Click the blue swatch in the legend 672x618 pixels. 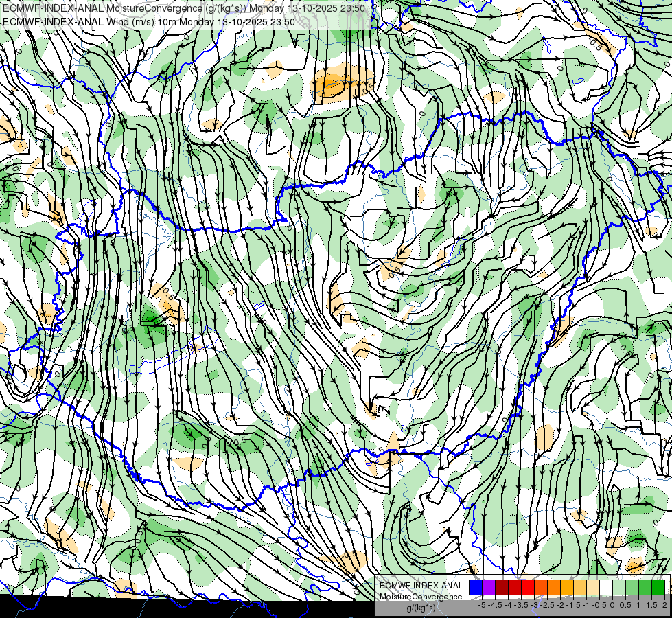point(476,588)
